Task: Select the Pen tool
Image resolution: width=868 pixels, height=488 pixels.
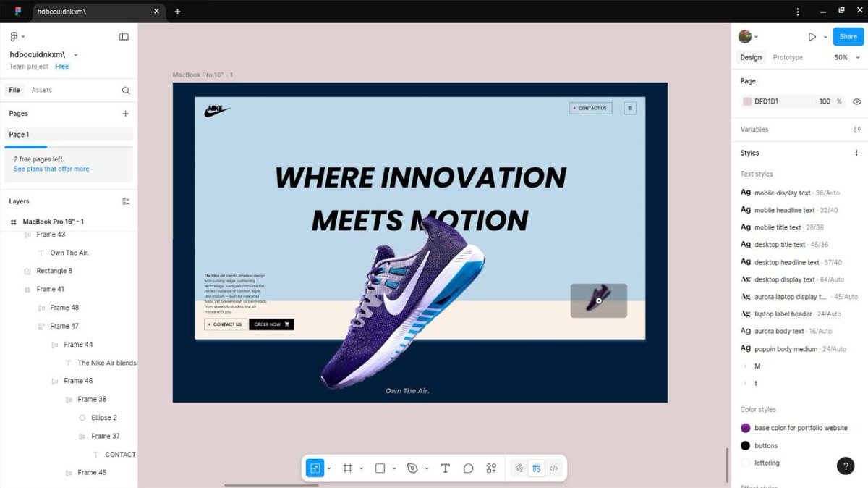Action: pyautogui.click(x=411, y=468)
